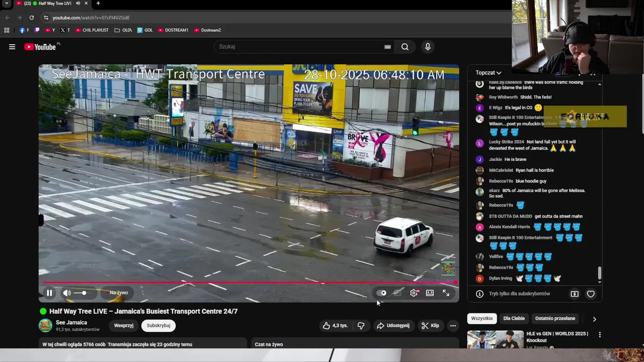The height and width of the screenshot is (362, 644).
Task: Open options for HLE vs GEN video
Action: 599,334
